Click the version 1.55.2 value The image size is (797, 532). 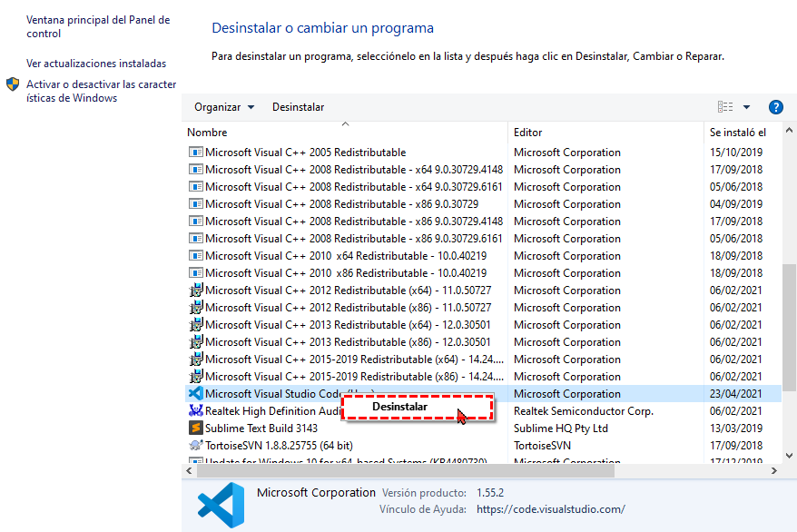490,493
